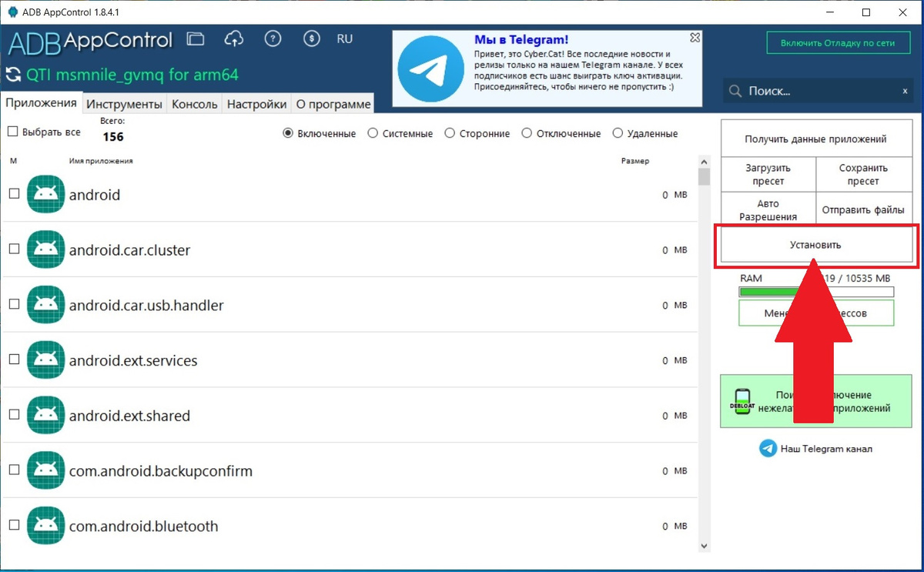Check the box for android.car.cluster
Image resolution: width=924 pixels, height=572 pixels.
14,249
